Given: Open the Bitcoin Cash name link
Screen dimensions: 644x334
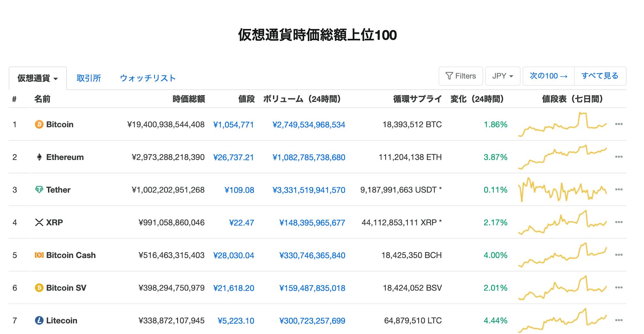Looking at the screenshot, I should pos(71,255).
